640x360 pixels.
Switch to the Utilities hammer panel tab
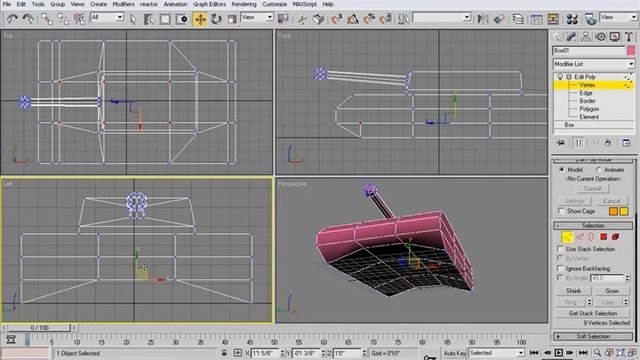click(x=629, y=37)
